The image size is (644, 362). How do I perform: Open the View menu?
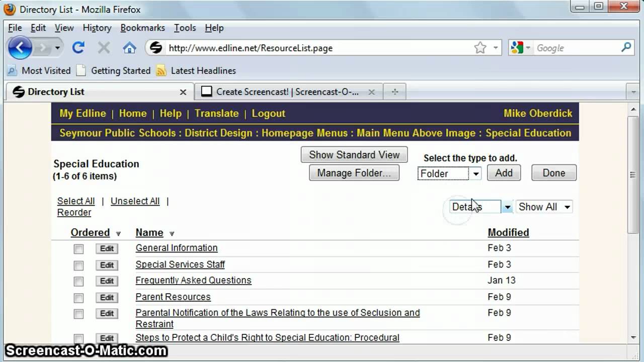pyautogui.click(x=64, y=28)
